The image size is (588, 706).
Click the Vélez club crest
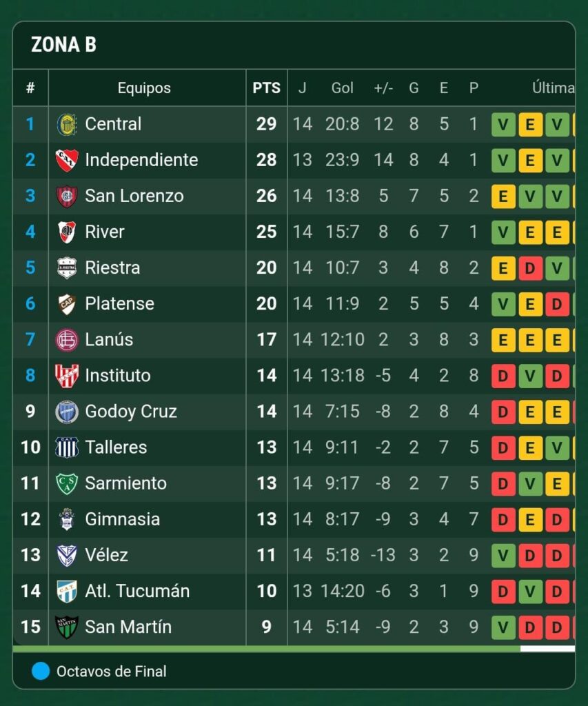(x=67, y=555)
